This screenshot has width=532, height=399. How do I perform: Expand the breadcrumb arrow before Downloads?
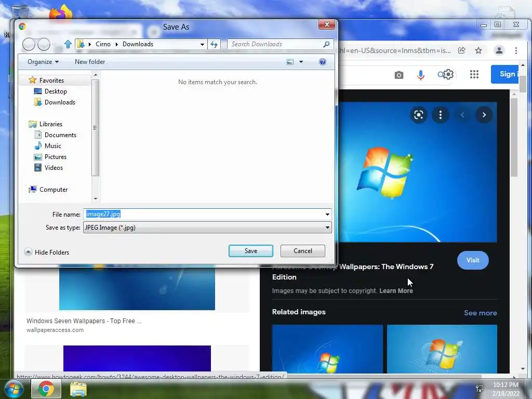coord(117,44)
